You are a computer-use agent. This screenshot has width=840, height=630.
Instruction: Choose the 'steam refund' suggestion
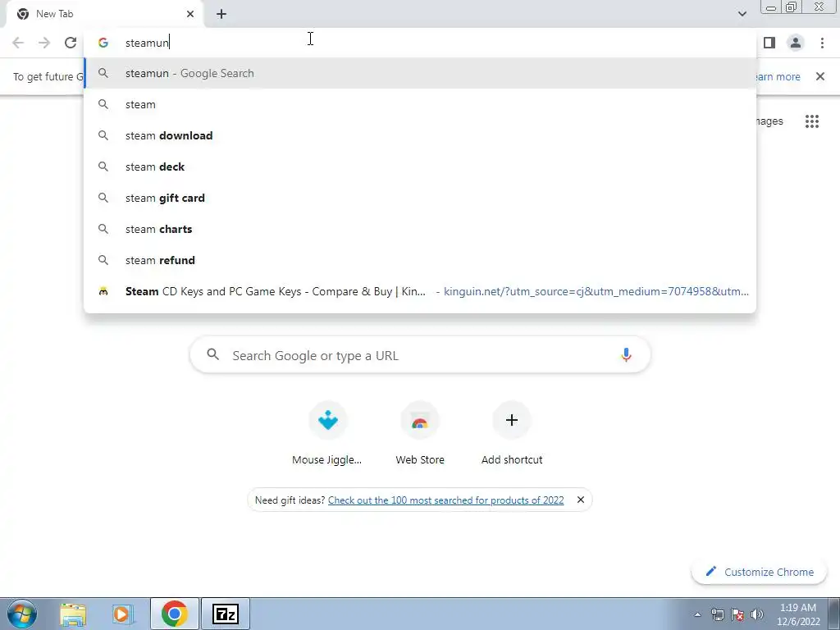tap(420, 260)
